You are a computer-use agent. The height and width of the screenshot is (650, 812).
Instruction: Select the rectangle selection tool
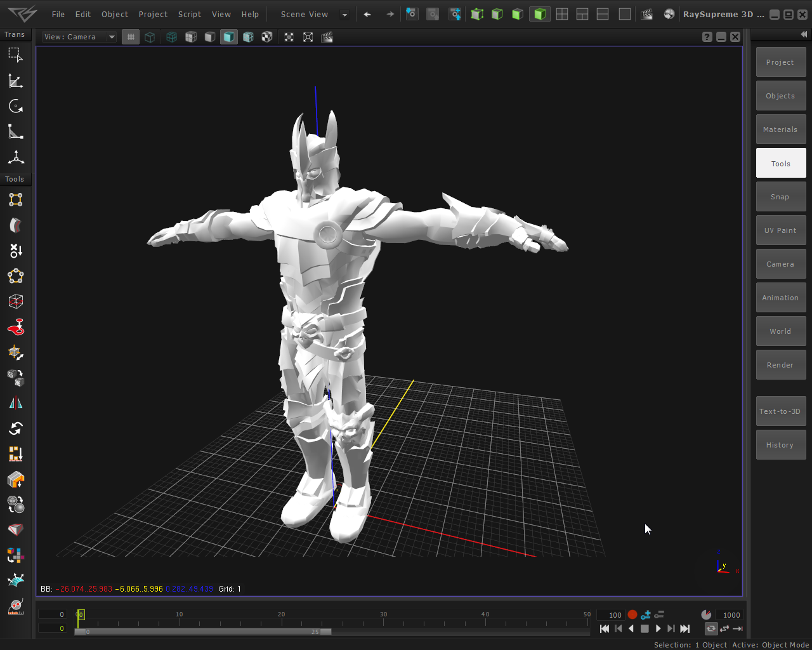(15, 55)
